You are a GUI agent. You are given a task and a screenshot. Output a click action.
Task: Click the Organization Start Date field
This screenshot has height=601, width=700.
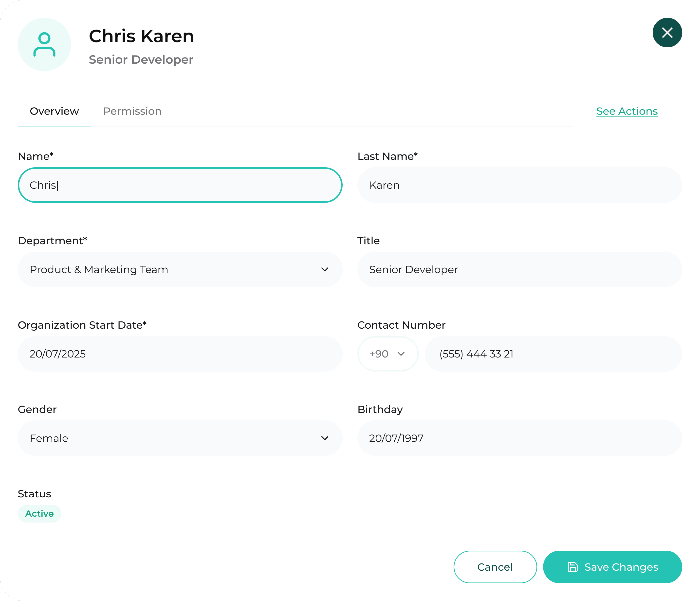click(x=180, y=354)
